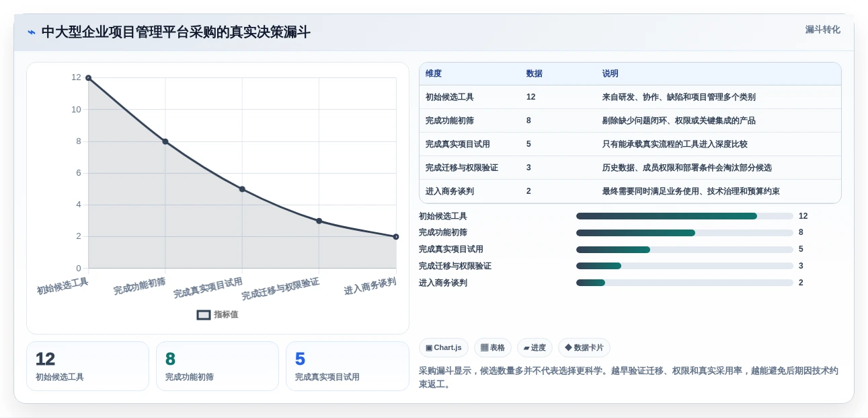Click the chart data point at value 2
The image size is (868, 418).
pyautogui.click(x=396, y=236)
